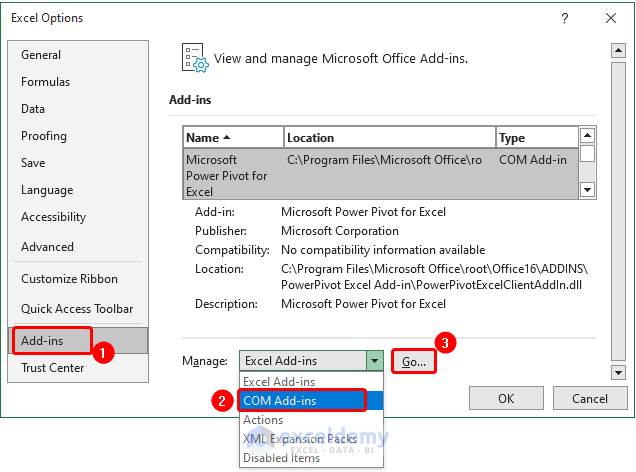Select COM Add-ins from the dropdown list

301,401
